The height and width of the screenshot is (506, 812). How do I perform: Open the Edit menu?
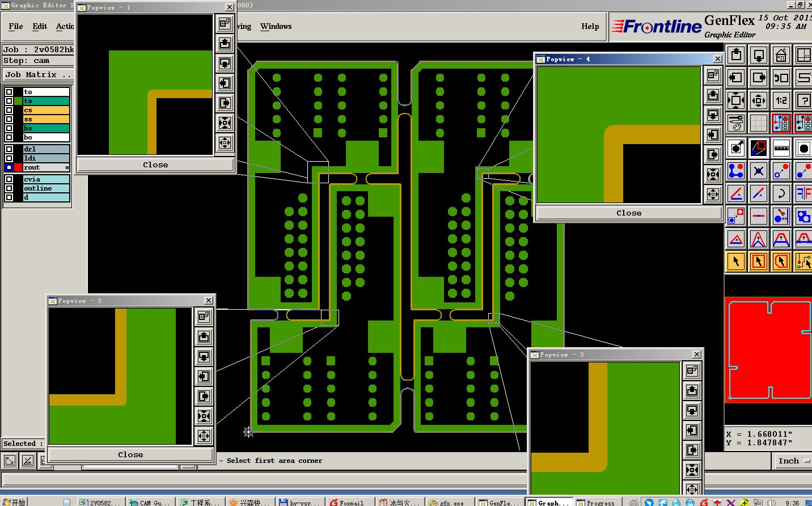pos(40,26)
